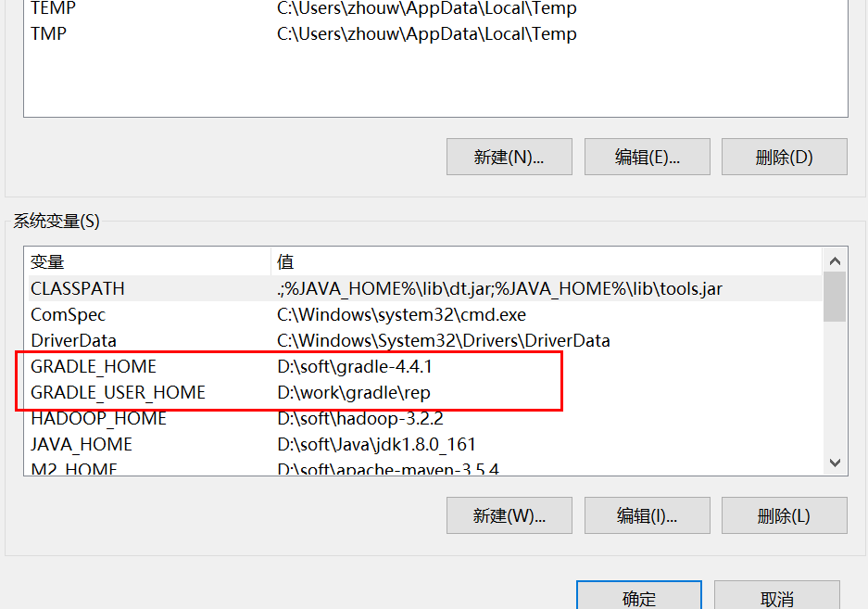This screenshot has height=609, width=868.
Task: Click the user variables 删除(D) button
Action: [x=784, y=157]
